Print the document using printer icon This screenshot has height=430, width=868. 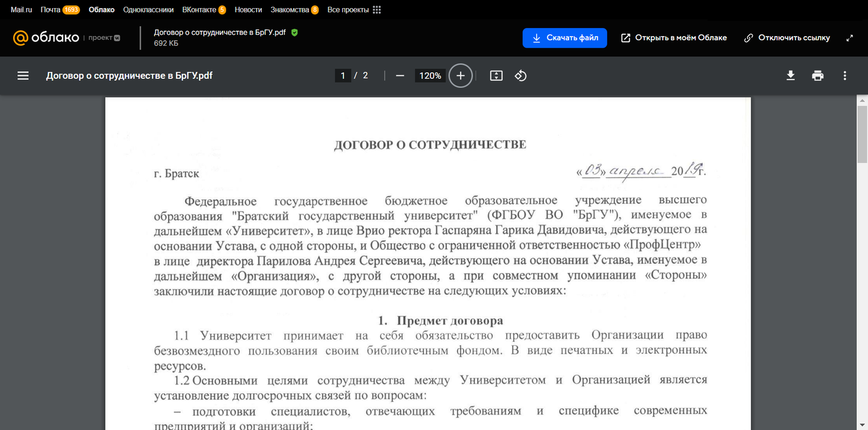click(818, 76)
